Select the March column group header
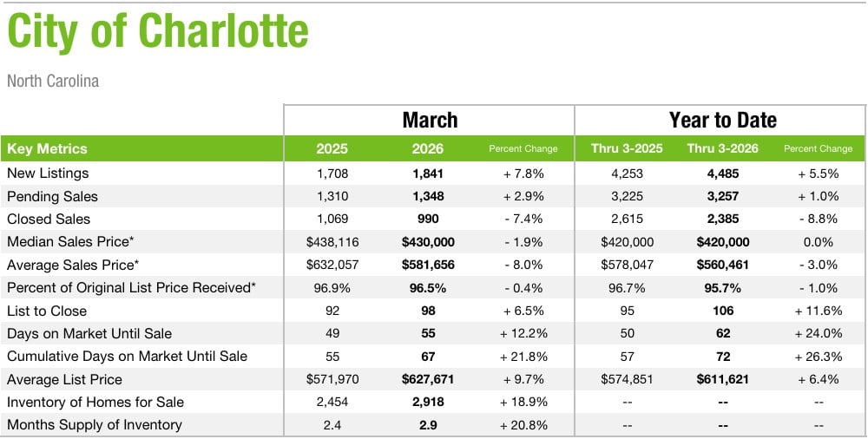This screenshot has width=868, height=439. coord(430,121)
